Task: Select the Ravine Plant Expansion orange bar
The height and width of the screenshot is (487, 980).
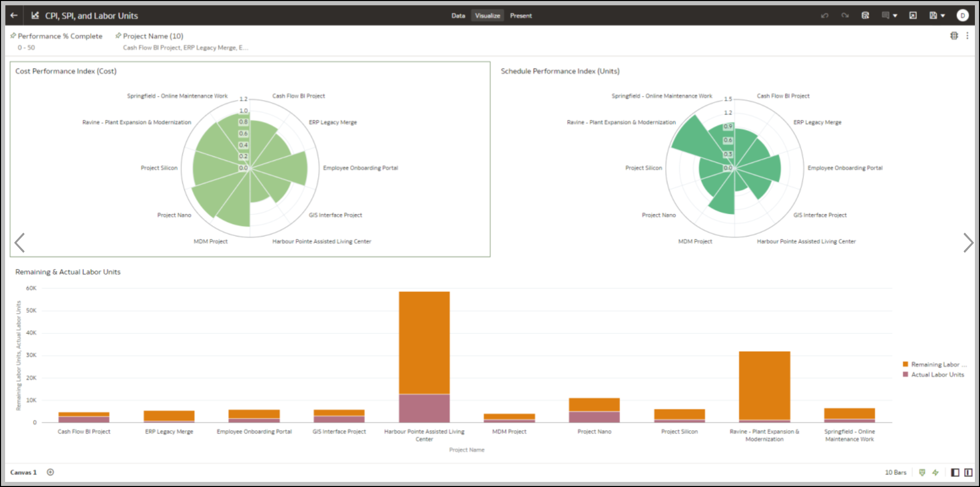Action: pos(765,385)
